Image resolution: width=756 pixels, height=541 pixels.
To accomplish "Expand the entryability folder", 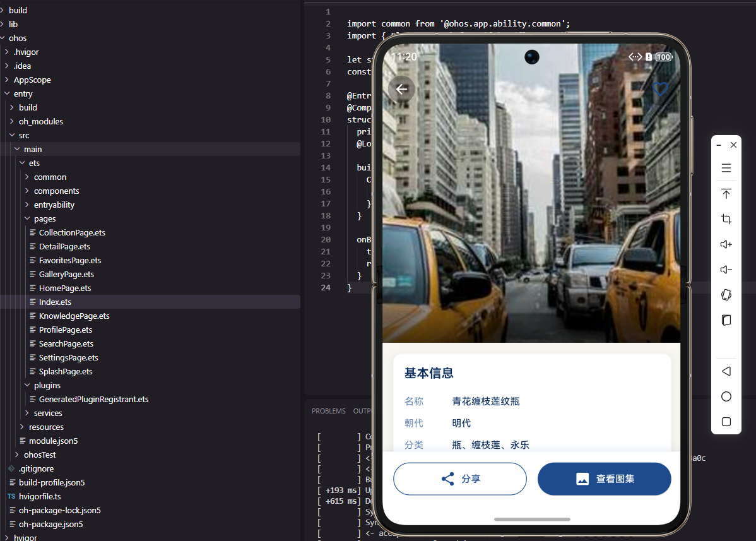I will [x=54, y=205].
